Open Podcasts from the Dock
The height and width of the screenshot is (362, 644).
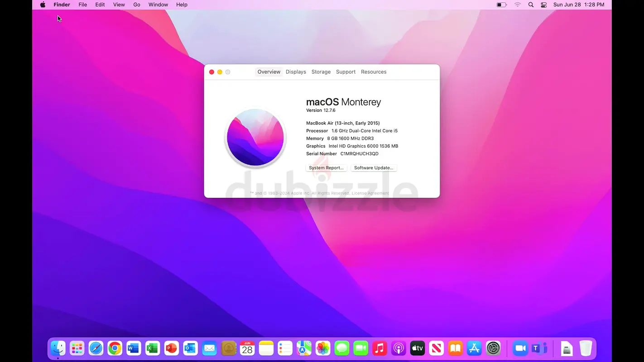pyautogui.click(x=399, y=348)
